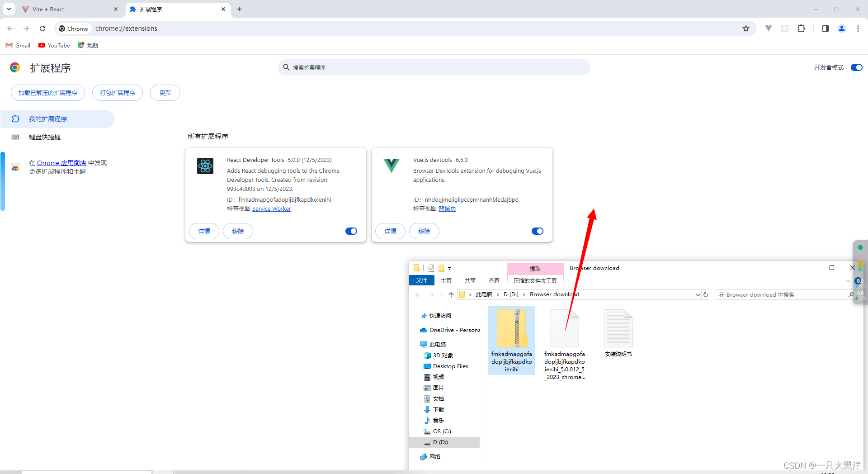Select 我的扩展程序 in the sidebar
The height and width of the screenshot is (474, 868).
(x=57, y=119)
